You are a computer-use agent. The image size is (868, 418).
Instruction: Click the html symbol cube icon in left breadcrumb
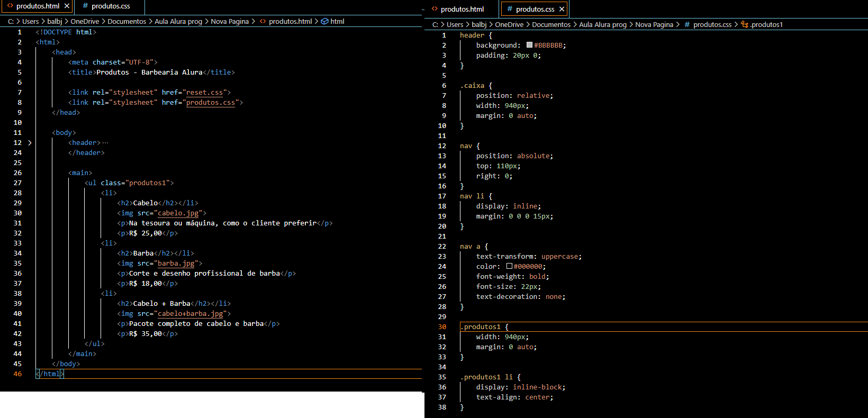pos(324,21)
